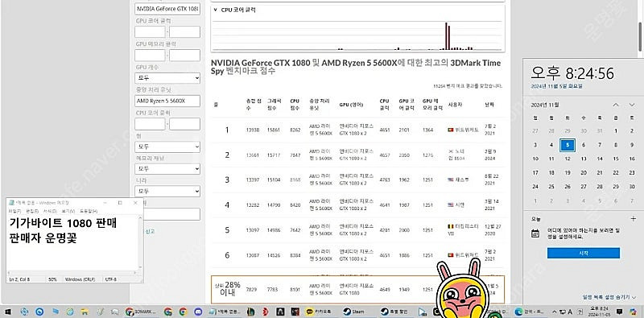Open the second Steam discount taskbar window
The width and height of the screenshot is (644, 318).
tap(396, 312)
